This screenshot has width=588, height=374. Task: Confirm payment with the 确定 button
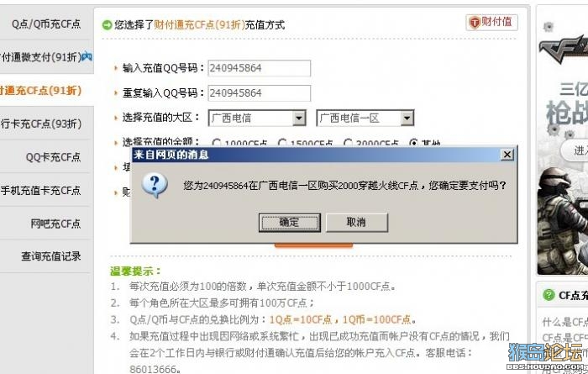[289, 223]
